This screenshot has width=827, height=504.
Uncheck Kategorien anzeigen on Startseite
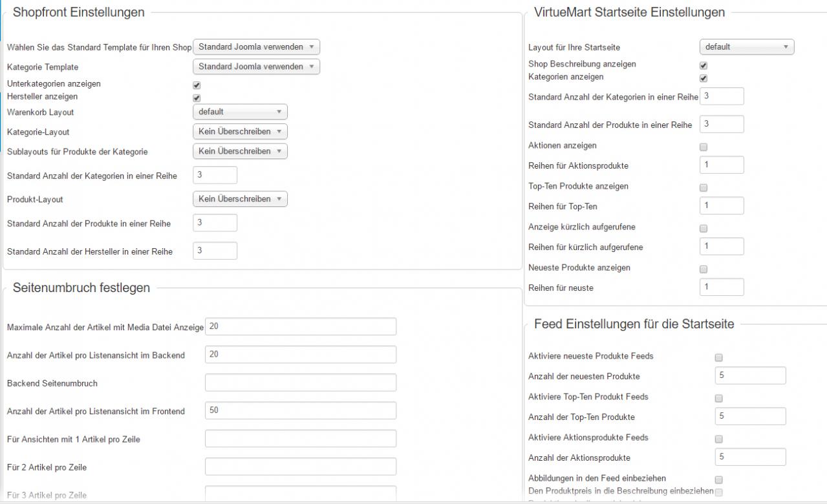[703, 78]
